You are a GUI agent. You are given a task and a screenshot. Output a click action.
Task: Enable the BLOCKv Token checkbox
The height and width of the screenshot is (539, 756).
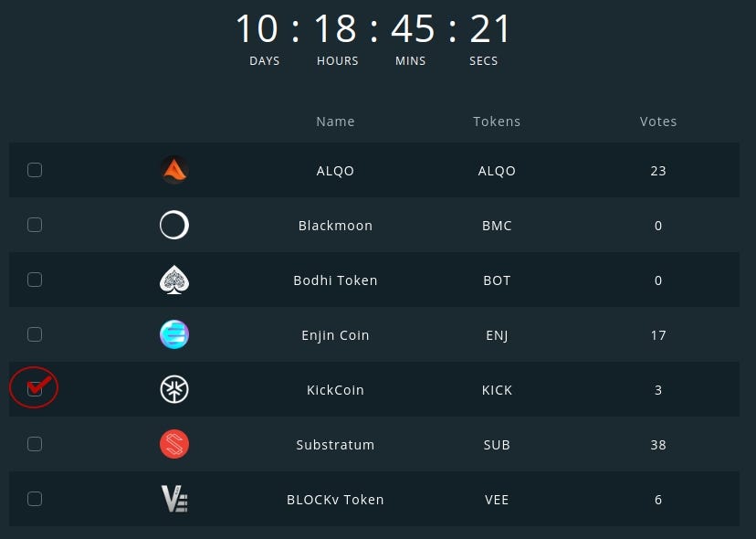tap(35, 499)
